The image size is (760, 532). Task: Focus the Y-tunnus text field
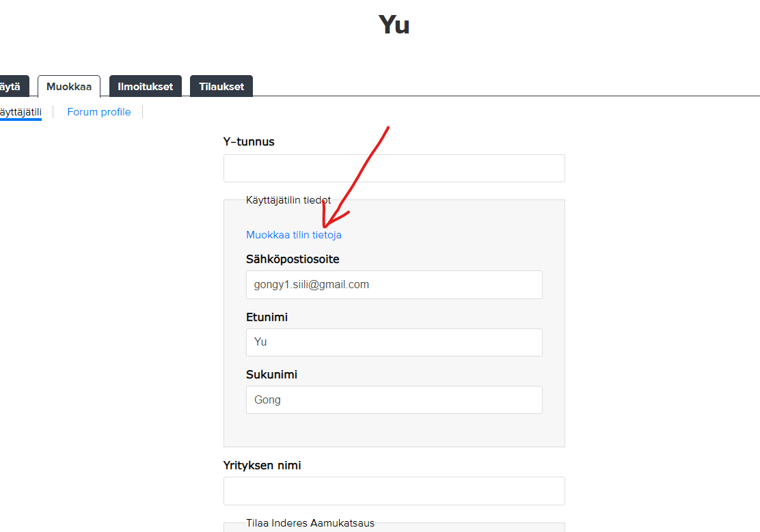tap(394, 169)
